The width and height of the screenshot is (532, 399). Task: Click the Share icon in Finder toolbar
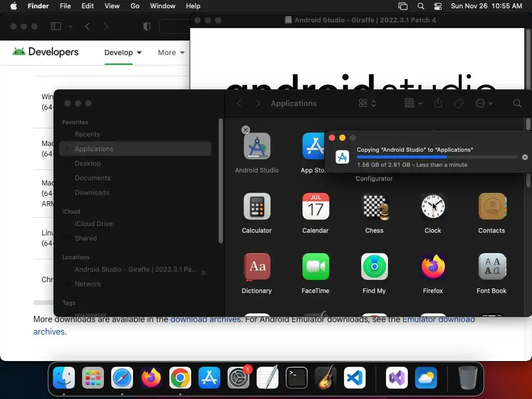438,103
